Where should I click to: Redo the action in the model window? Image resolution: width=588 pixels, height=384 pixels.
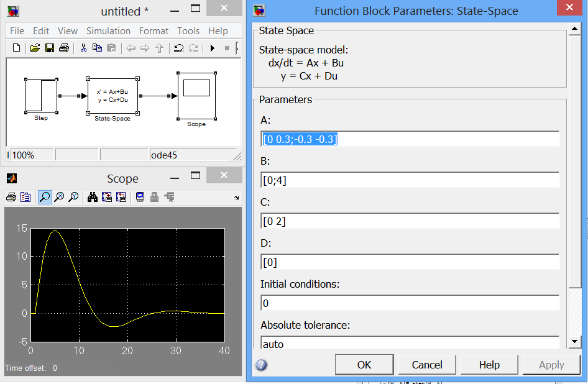point(193,48)
